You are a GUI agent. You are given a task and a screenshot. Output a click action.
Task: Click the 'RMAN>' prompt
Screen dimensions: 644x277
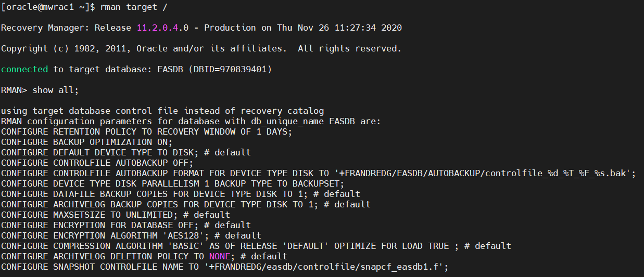[14, 90]
